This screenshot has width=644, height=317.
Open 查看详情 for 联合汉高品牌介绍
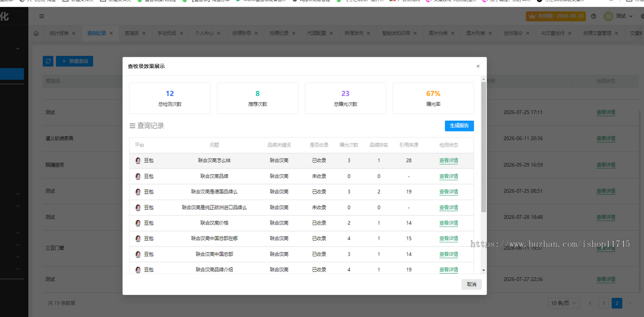coord(449,270)
